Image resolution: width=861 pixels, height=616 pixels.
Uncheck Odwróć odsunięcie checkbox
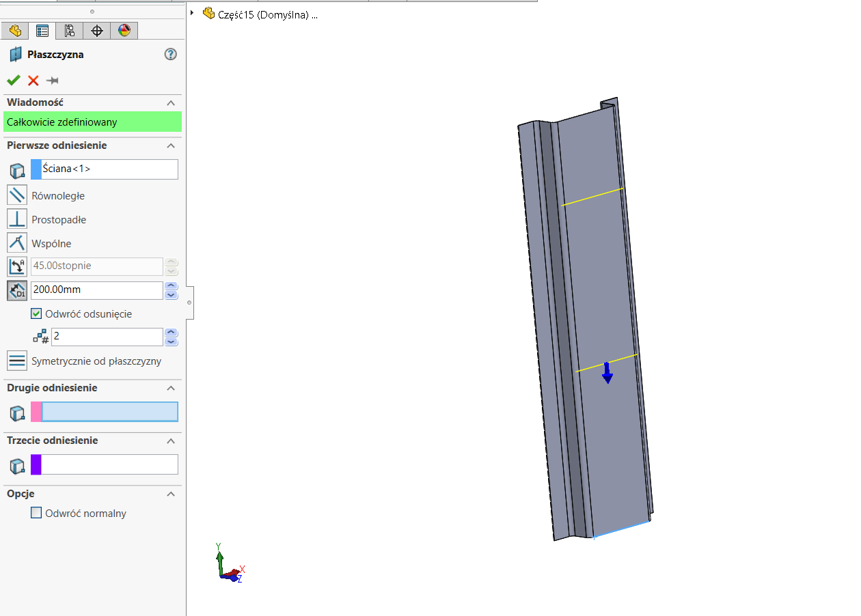point(36,314)
